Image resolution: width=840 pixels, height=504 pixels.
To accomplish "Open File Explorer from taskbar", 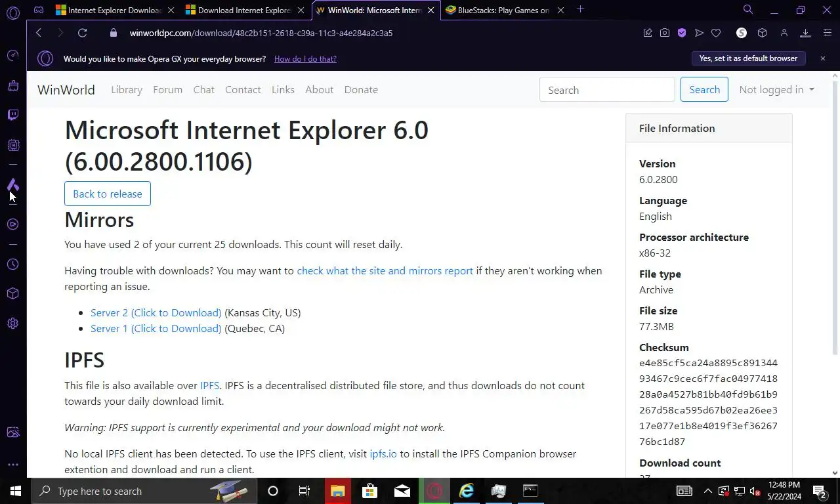I will coord(337,491).
